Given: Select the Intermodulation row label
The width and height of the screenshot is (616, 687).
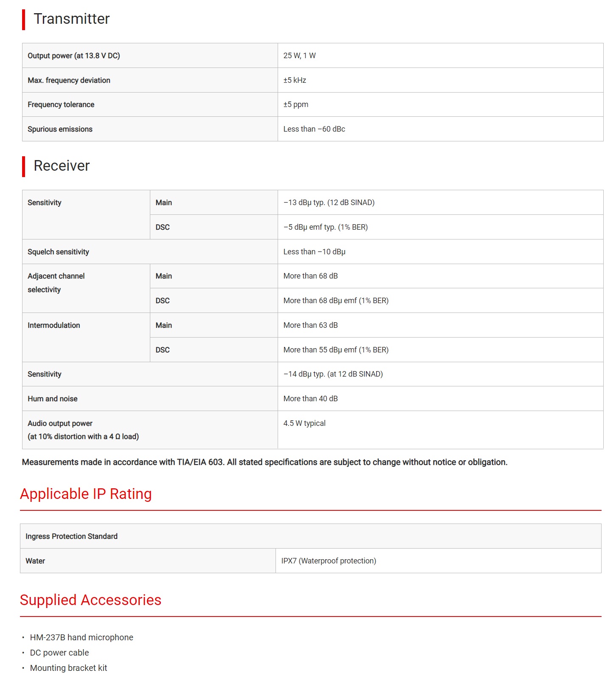Looking at the screenshot, I should click(x=53, y=325).
